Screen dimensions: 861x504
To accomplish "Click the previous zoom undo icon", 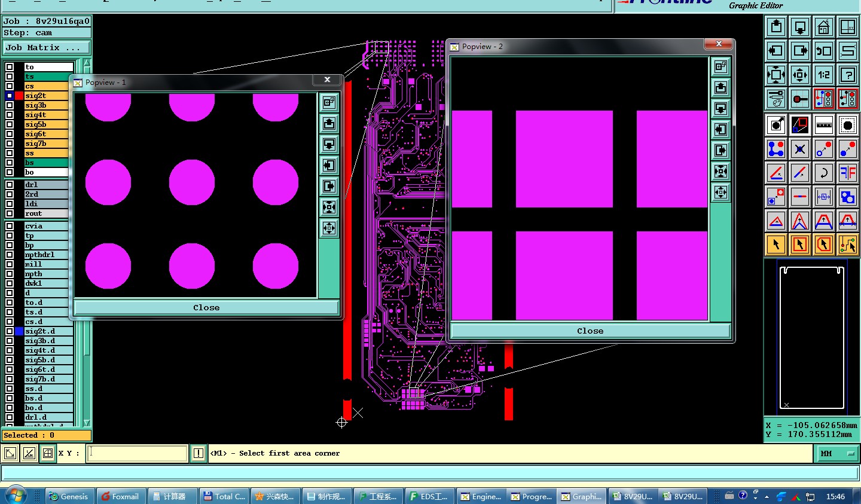I will click(x=824, y=51).
